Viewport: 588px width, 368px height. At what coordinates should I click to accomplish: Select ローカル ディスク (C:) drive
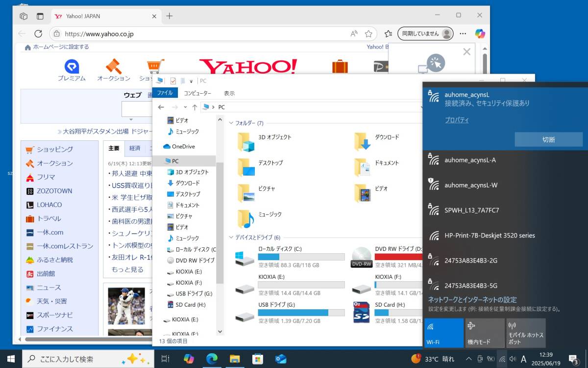coord(289,257)
